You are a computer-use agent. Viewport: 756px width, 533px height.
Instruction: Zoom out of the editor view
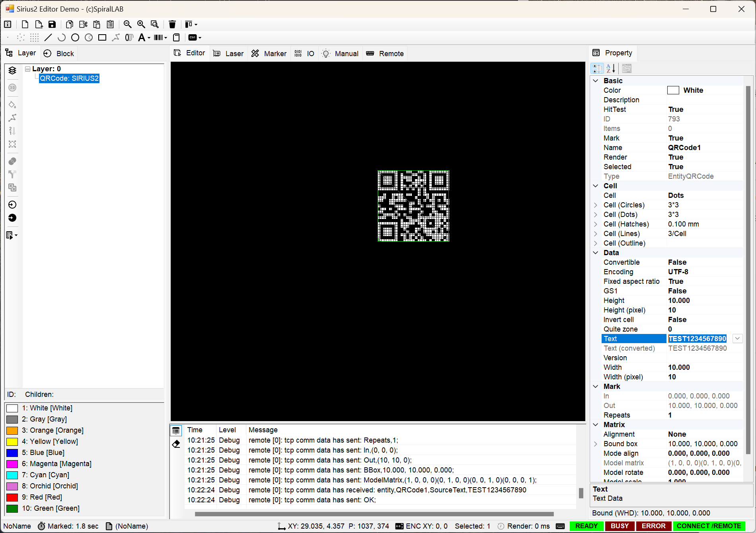[128, 24]
